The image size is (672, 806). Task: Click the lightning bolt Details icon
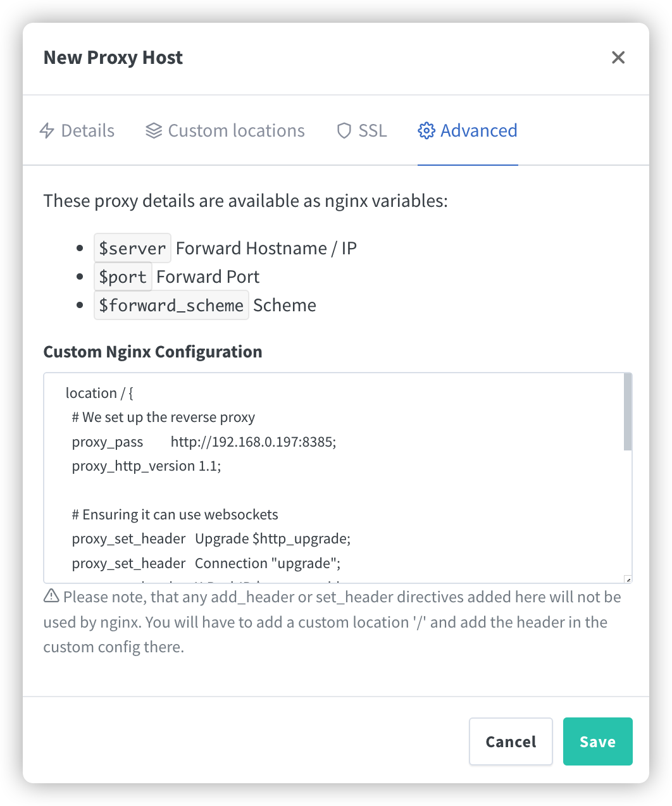(x=47, y=131)
